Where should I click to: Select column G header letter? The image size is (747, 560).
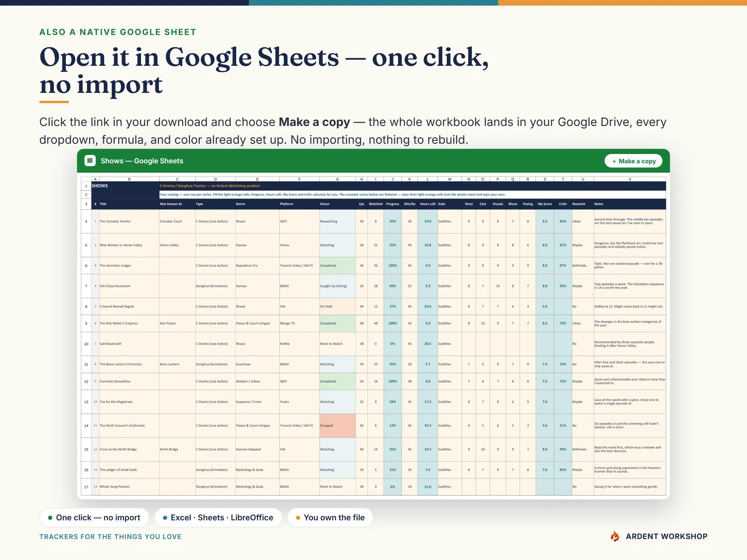click(x=338, y=179)
